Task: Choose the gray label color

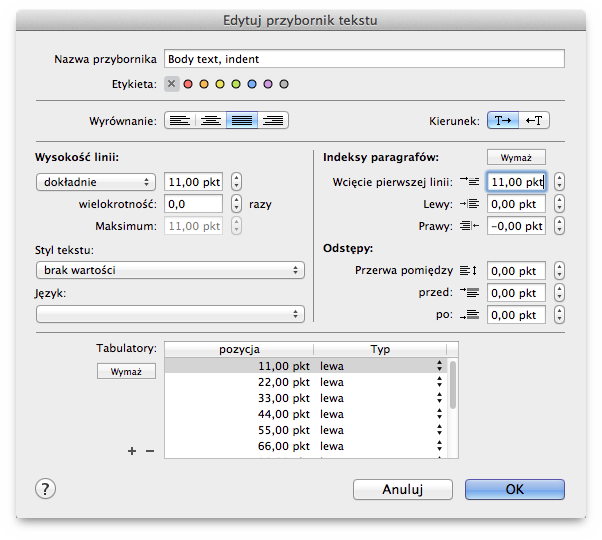Action: tap(284, 84)
